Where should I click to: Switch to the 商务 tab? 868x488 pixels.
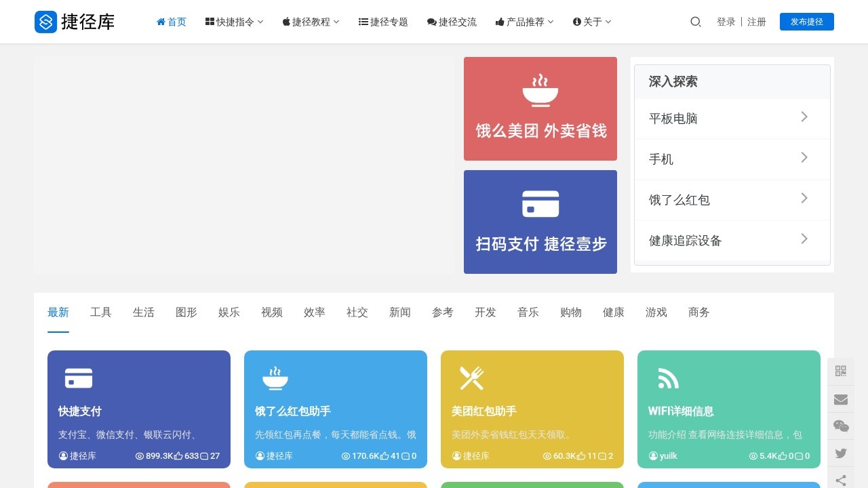[699, 312]
